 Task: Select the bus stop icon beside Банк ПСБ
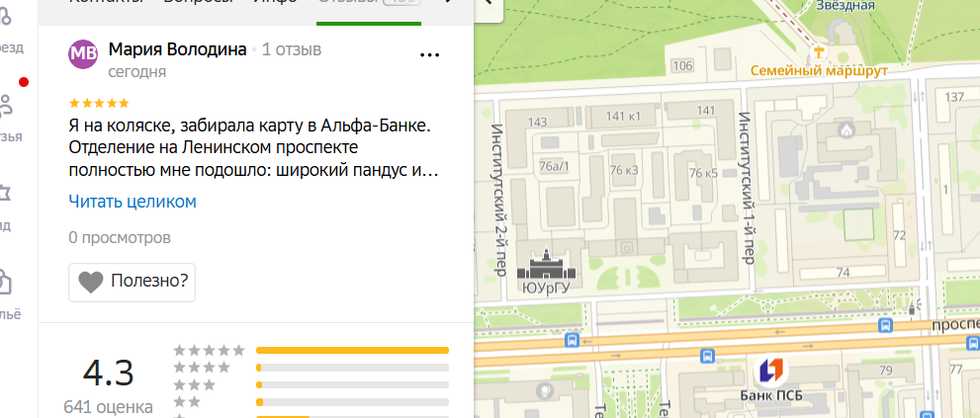coord(707,356)
